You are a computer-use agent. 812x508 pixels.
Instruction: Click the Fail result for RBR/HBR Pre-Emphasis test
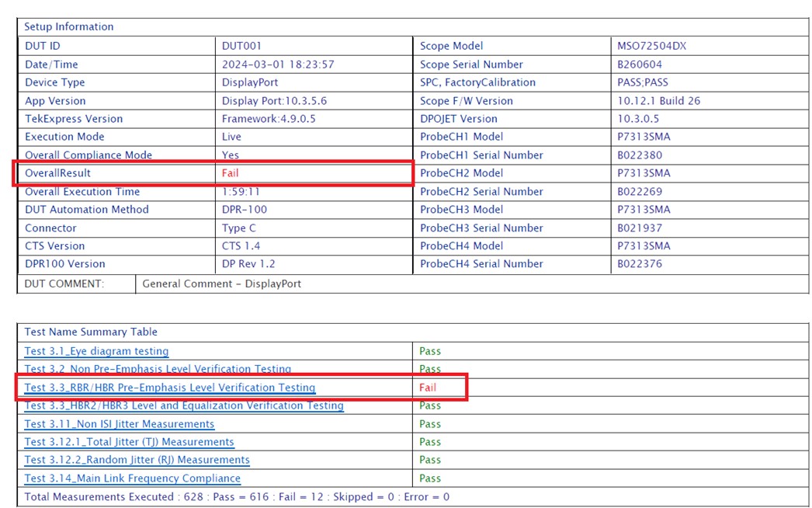coord(428,388)
